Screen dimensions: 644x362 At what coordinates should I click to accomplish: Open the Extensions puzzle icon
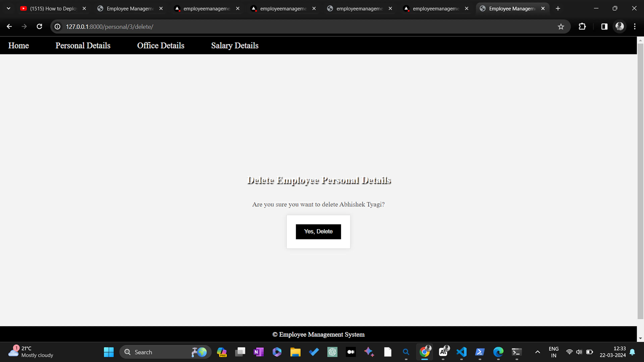tap(582, 26)
